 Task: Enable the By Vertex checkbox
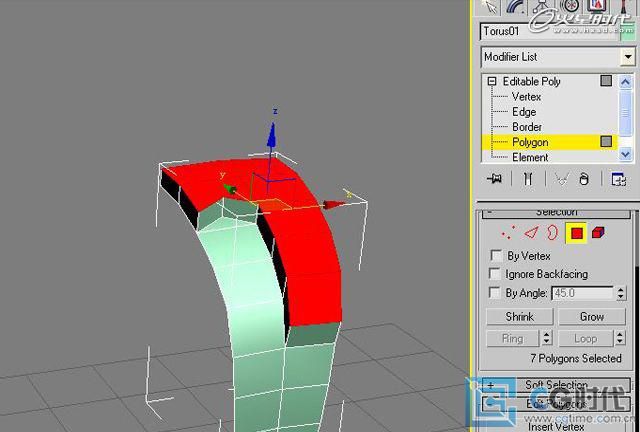[496, 256]
